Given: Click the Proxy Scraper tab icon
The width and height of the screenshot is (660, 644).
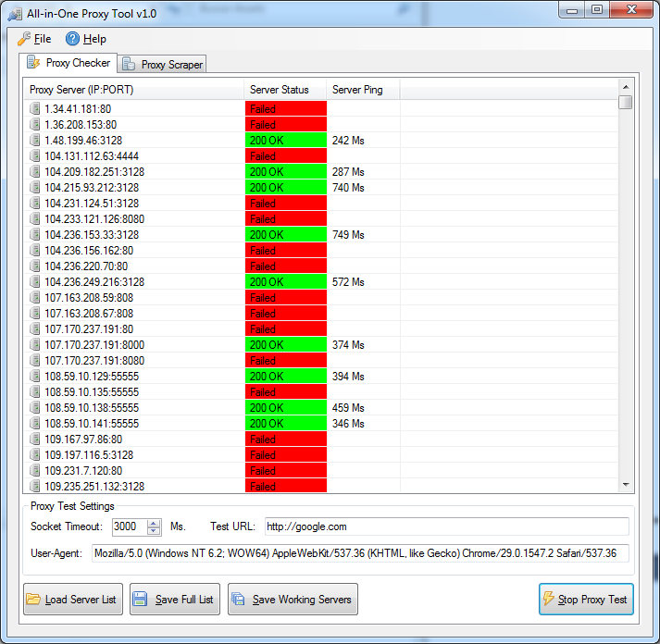Looking at the screenshot, I should (129, 64).
